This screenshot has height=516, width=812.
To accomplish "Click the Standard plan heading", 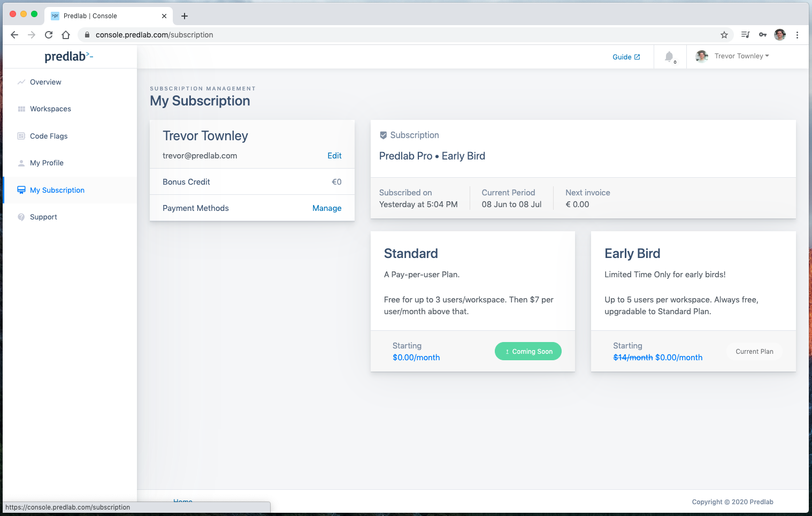I will click(411, 253).
